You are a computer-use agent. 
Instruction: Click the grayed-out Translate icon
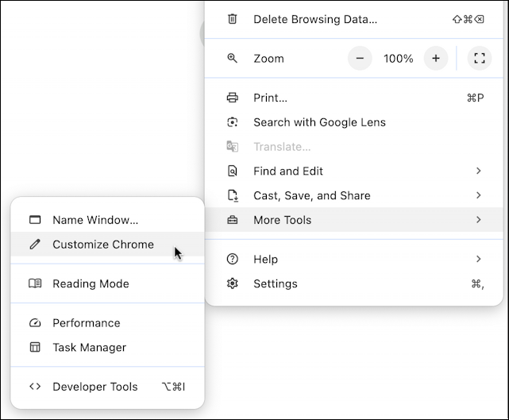(x=232, y=147)
